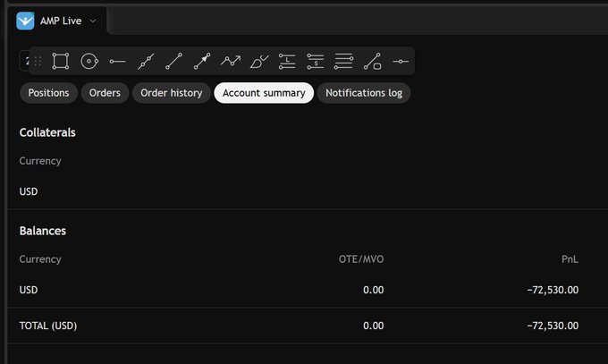The width and height of the screenshot is (608, 364).
Task: Click the Balances section heading
Action: [x=43, y=231]
